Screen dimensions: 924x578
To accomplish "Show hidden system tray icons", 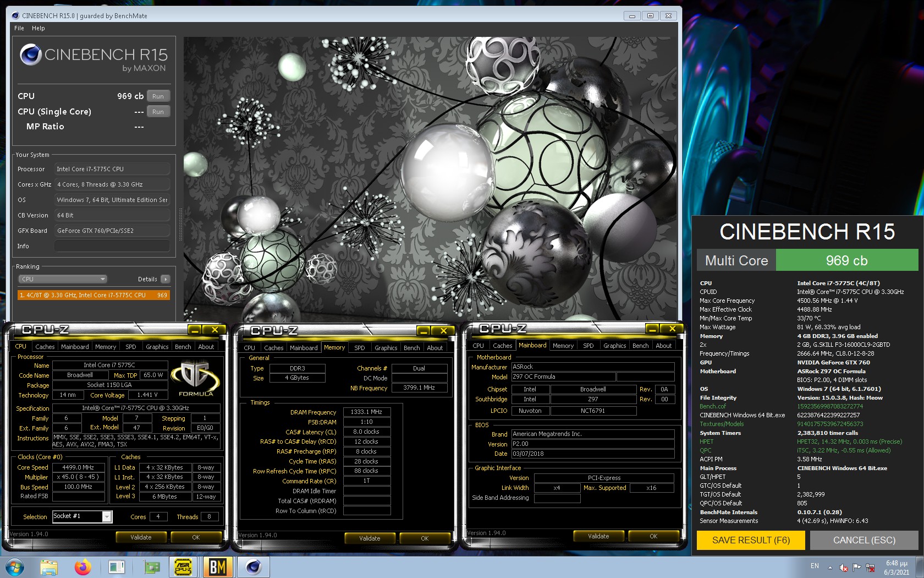I will (x=831, y=568).
